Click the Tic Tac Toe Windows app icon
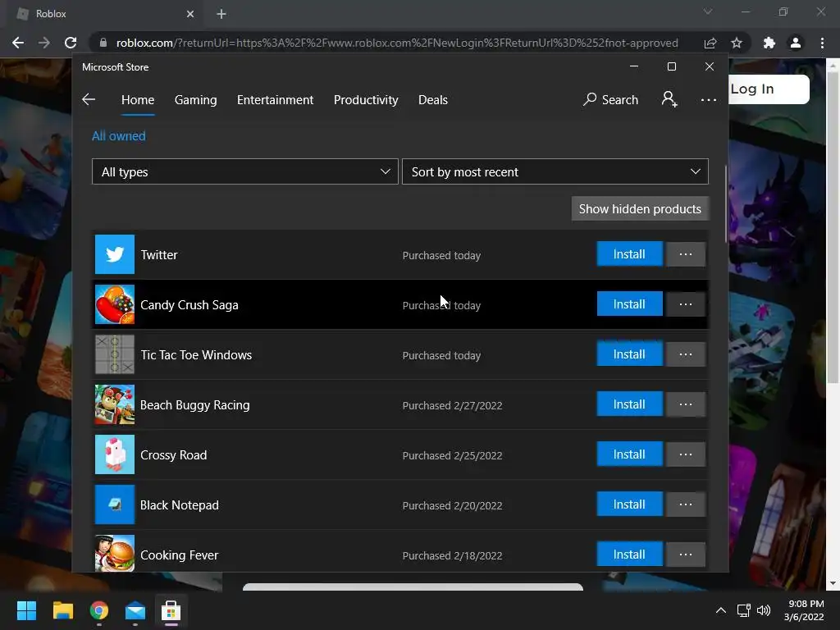 coord(115,354)
